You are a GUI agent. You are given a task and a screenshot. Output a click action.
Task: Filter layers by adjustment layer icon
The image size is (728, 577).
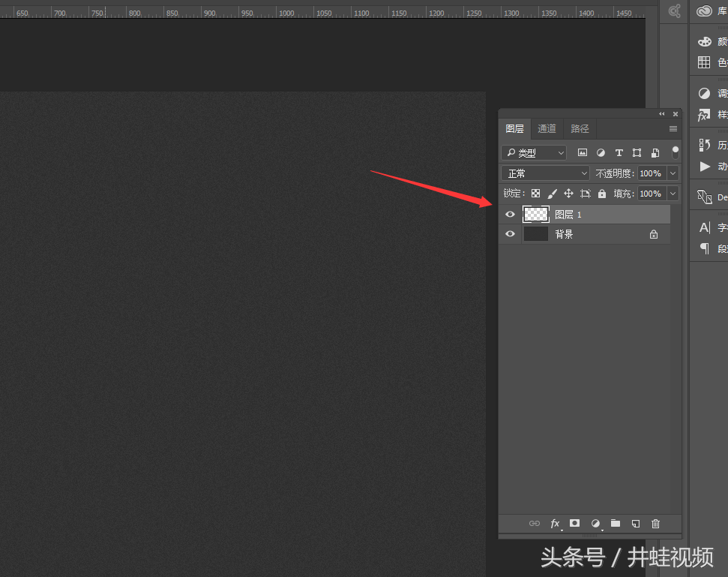(601, 152)
